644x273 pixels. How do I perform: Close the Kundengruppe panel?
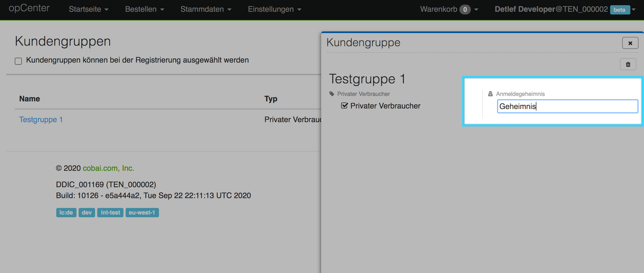point(630,43)
